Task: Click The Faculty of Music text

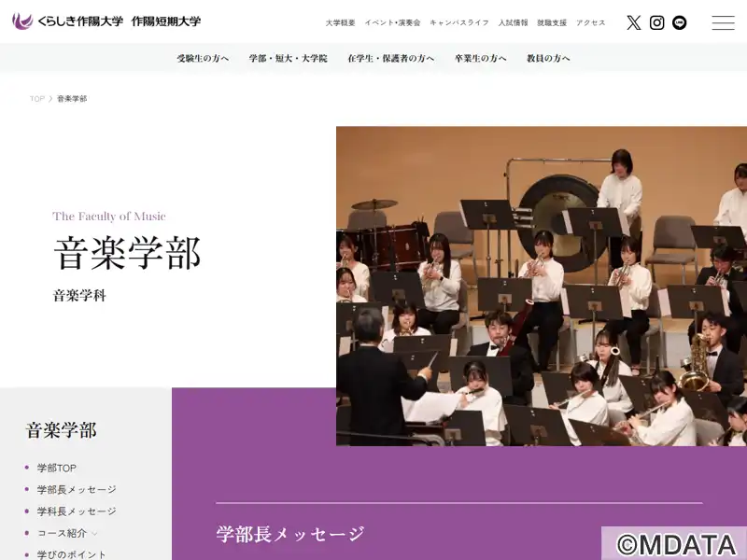Action: 109,217
